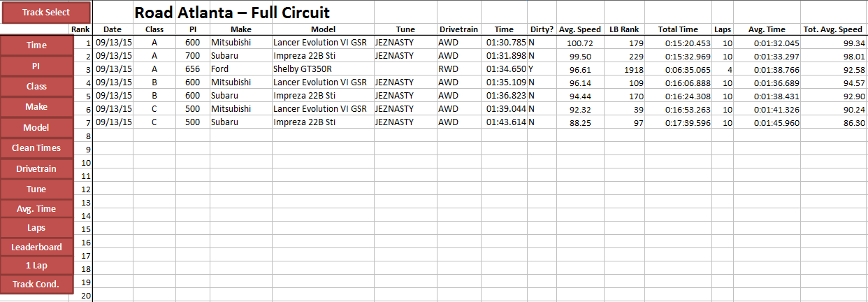The height and width of the screenshot is (302, 868).
Task: Click the Dirty? column header cell
Action: [542, 29]
